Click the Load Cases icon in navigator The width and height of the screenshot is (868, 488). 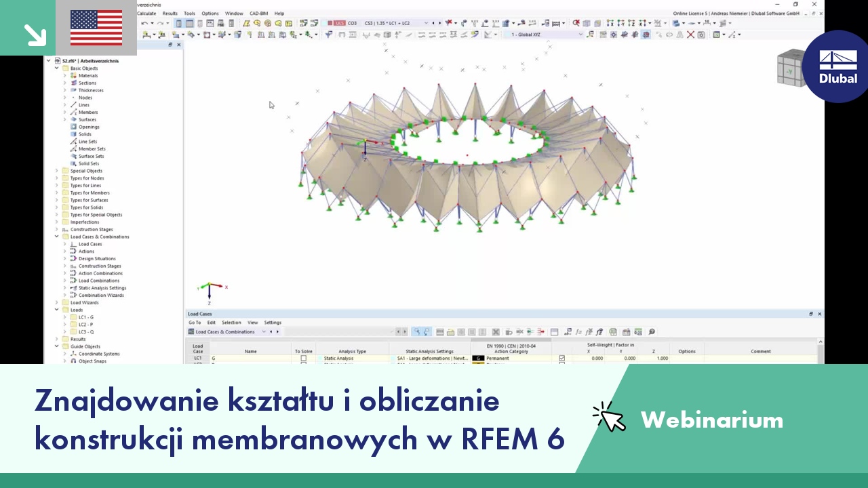(x=73, y=244)
